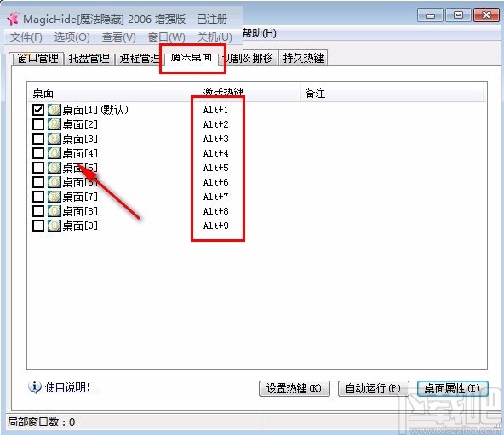Minimize the MagicHide window
The width and height of the screenshot is (504, 435).
(430, 15)
